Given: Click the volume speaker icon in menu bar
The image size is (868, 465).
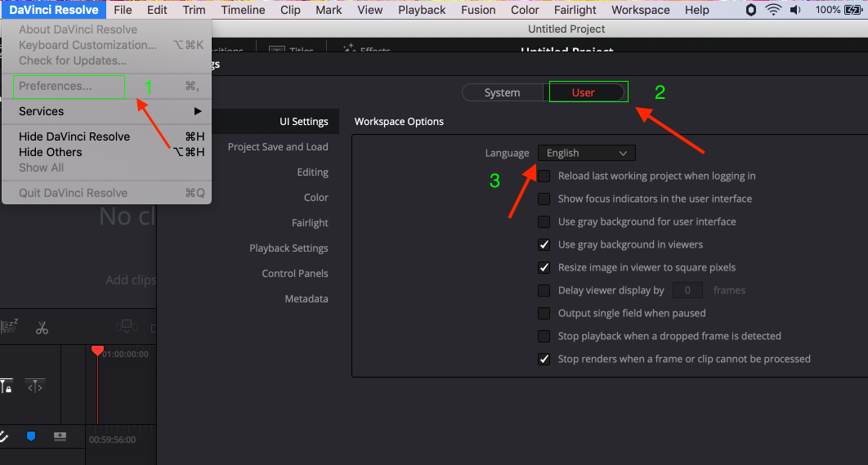Looking at the screenshot, I should point(797,10).
